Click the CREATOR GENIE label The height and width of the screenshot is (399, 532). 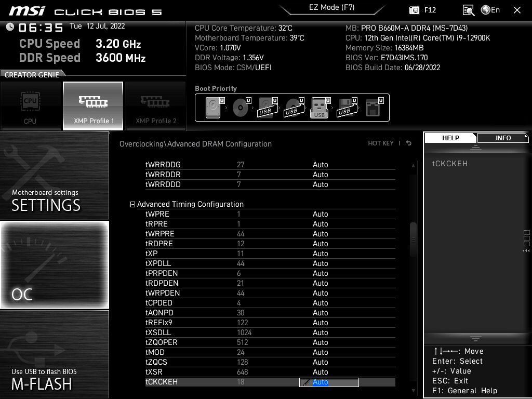[32, 75]
